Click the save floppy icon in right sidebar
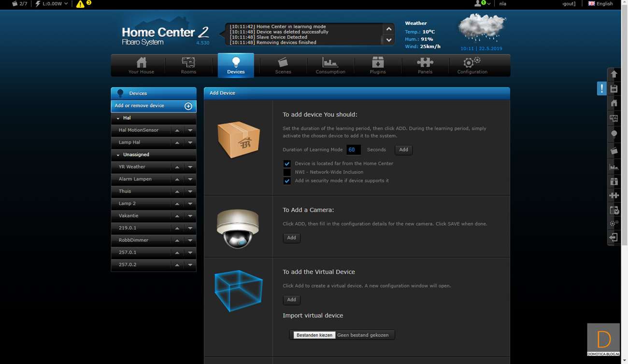The height and width of the screenshot is (364, 628). coord(614,89)
